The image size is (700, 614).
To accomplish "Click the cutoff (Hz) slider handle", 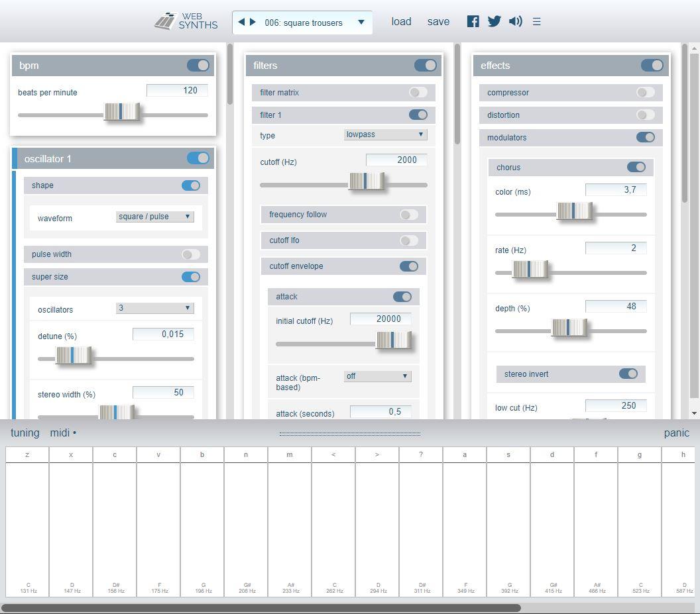I will 367,181.
